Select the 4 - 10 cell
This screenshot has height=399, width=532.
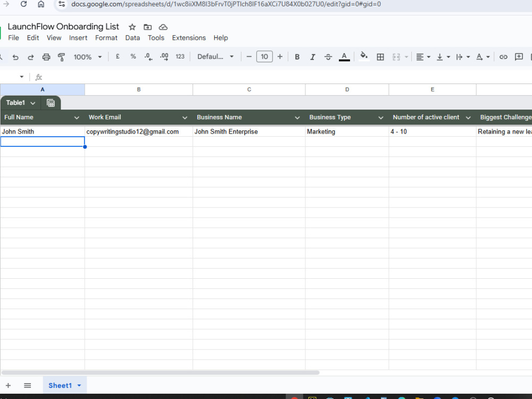click(433, 131)
